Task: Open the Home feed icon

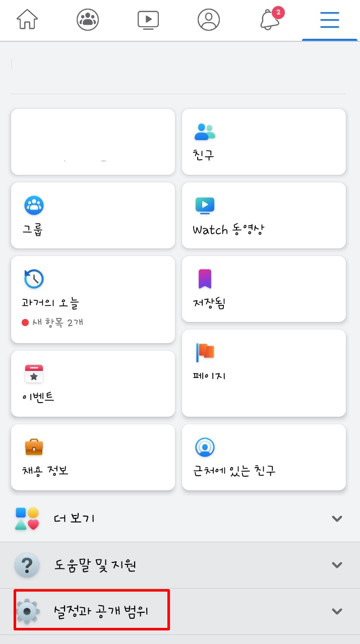Action: coord(27,20)
